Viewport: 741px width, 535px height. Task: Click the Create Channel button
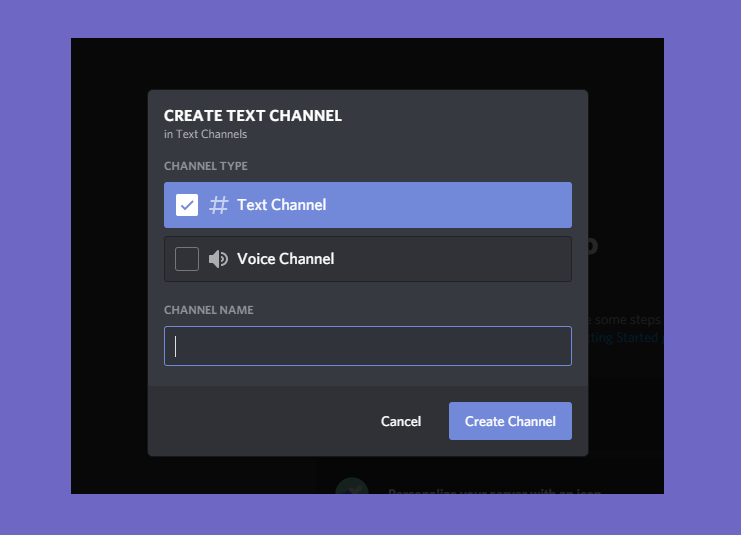(510, 421)
